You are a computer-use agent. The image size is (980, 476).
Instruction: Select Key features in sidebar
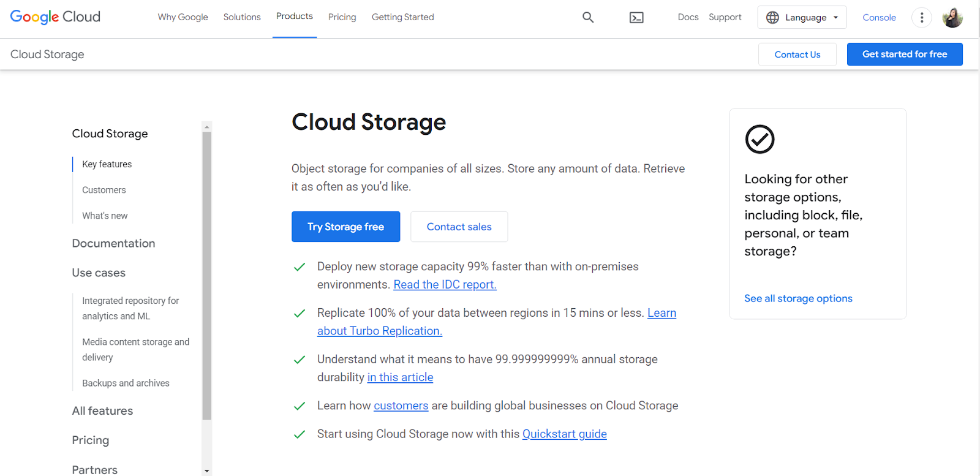pos(107,164)
